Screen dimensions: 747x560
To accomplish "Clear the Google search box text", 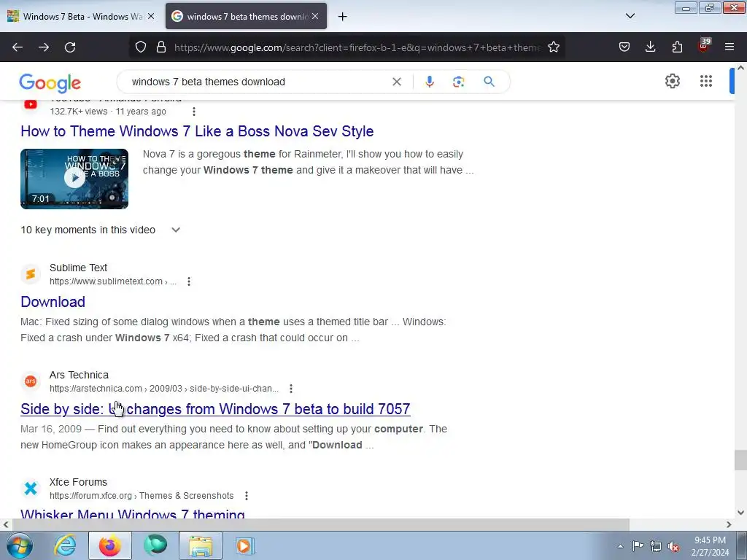I will click(396, 82).
